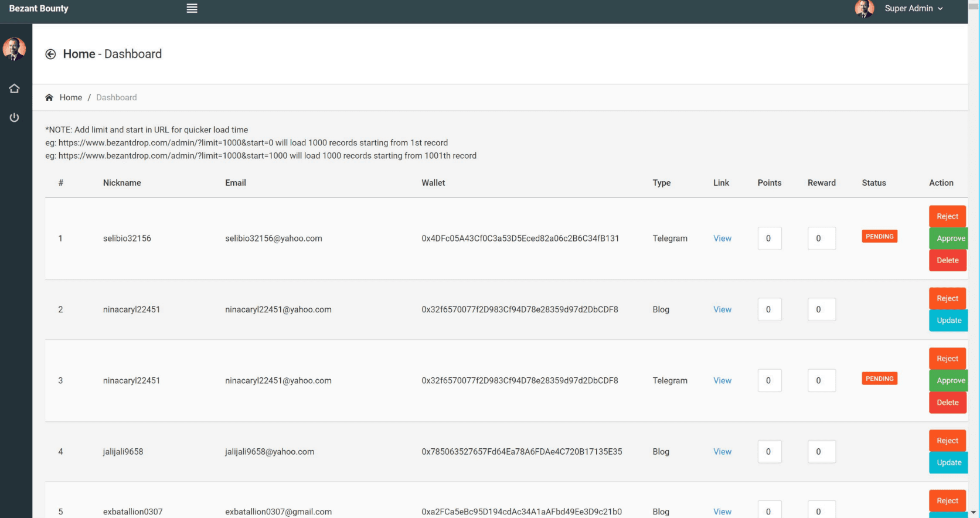Reject ninacaryl22451 Telegram entry

[947, 359]
